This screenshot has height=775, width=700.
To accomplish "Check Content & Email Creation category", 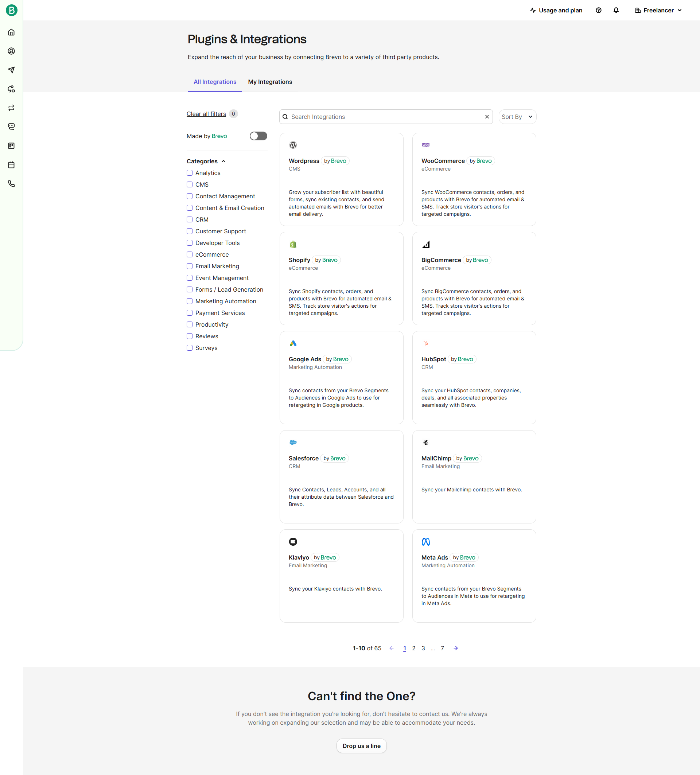I will (x=190, y=208).
